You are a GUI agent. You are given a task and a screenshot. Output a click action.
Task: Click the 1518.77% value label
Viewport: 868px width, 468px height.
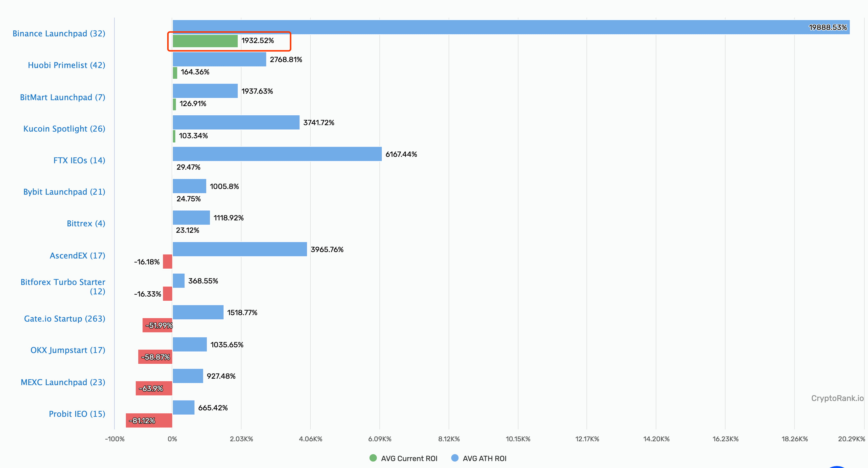[242, 312]
